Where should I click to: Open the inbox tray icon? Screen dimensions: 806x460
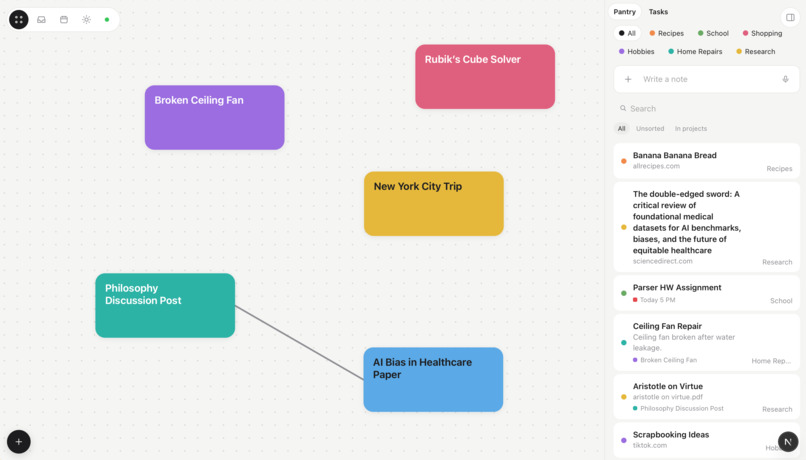[41, 20]
